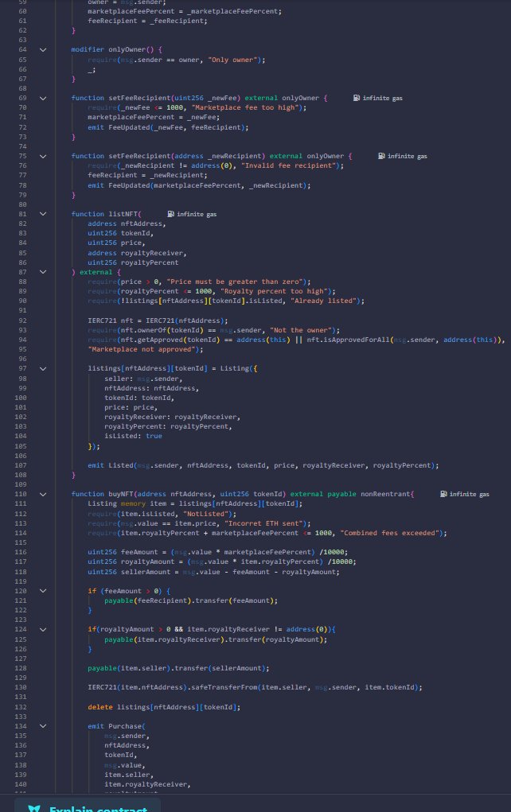Collapse the royaltyAmount if-block at line 124
The image size is (511, 812).
point(43,630)
